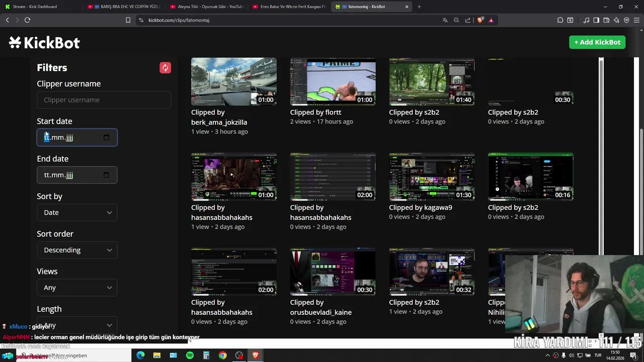Click the red reset filters icon
The width and height of the screenshot is (644, 362).
point(165,68)
